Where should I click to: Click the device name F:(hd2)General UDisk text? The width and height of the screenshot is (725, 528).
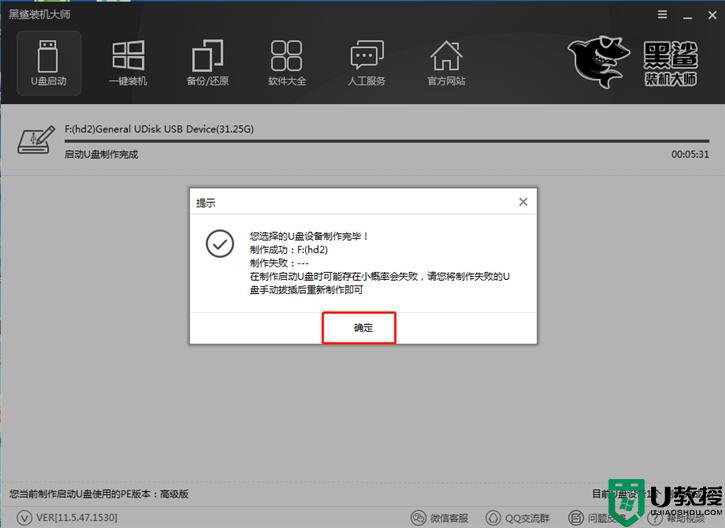[159, 129]
